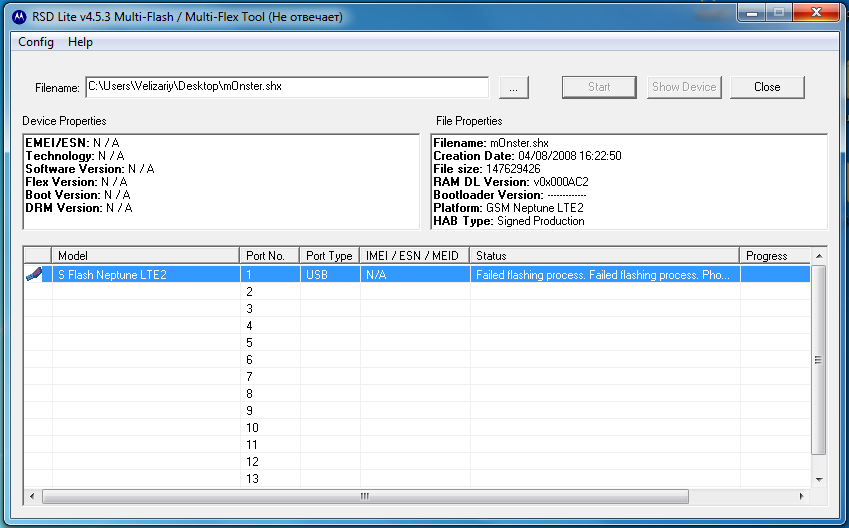Open file browser with the ... button
The image size is (849, 528).
coord(513,87)
